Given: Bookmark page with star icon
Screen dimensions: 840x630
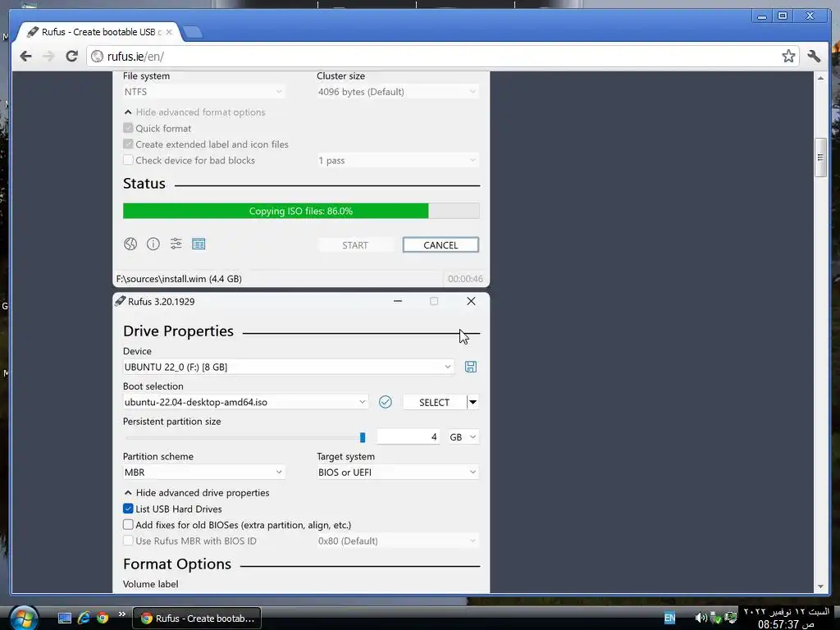Looking at the screenshot, I should (788, 57).
